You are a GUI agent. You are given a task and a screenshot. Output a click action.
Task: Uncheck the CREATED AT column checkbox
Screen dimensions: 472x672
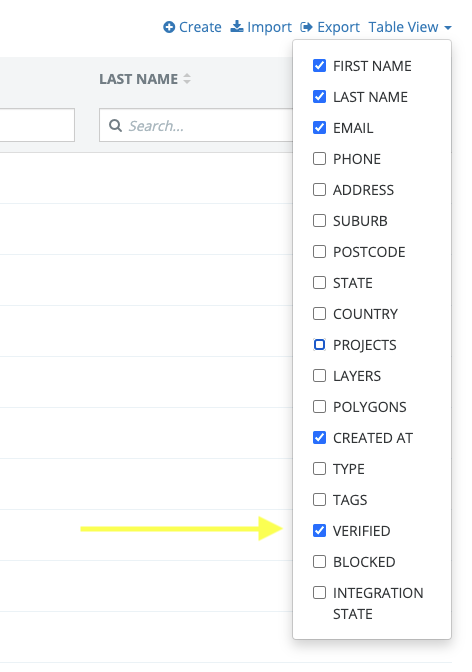coord(319,438)
